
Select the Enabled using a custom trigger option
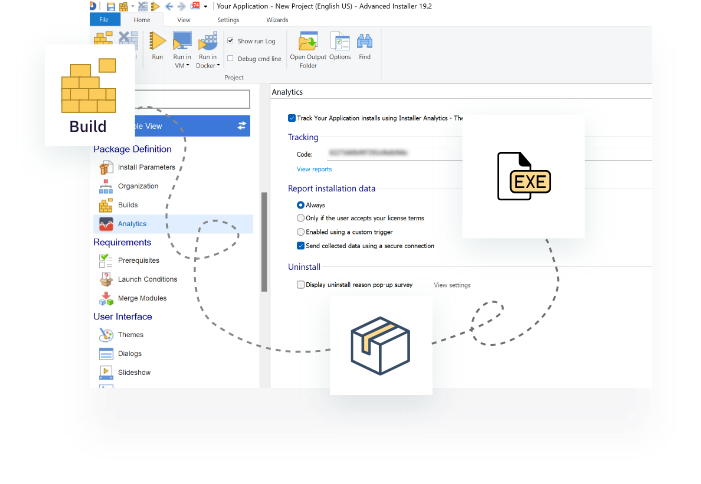[302, 231]
